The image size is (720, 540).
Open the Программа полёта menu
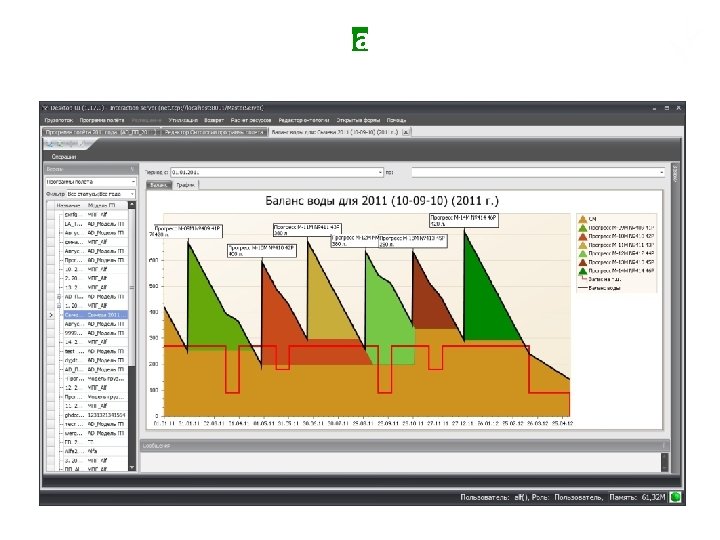point(101,120)
